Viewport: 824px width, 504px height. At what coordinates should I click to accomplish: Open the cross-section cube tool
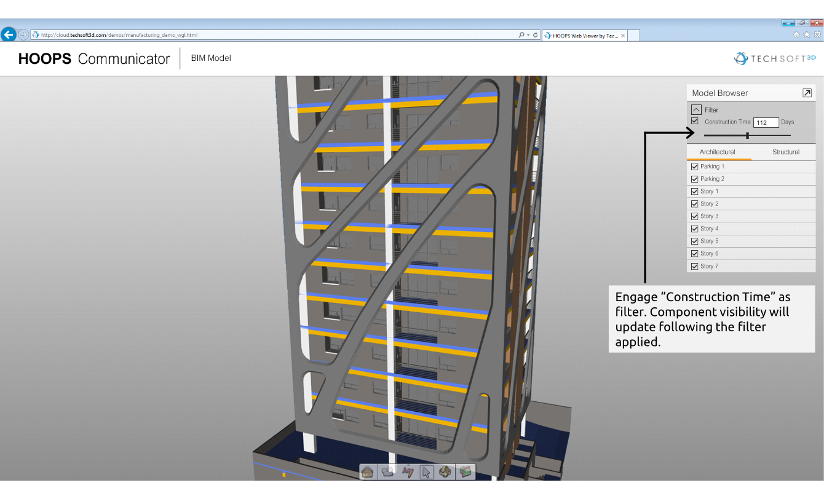click(x=465, y=472)
